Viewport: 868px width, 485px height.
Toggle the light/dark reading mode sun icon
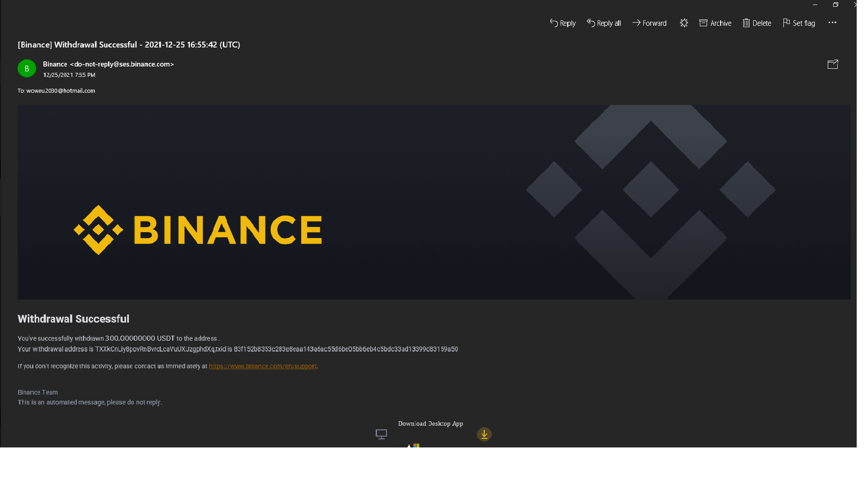[x=684, y=23]
